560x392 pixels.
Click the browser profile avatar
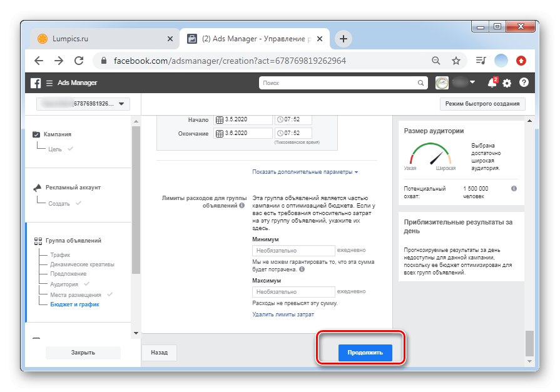501,61
